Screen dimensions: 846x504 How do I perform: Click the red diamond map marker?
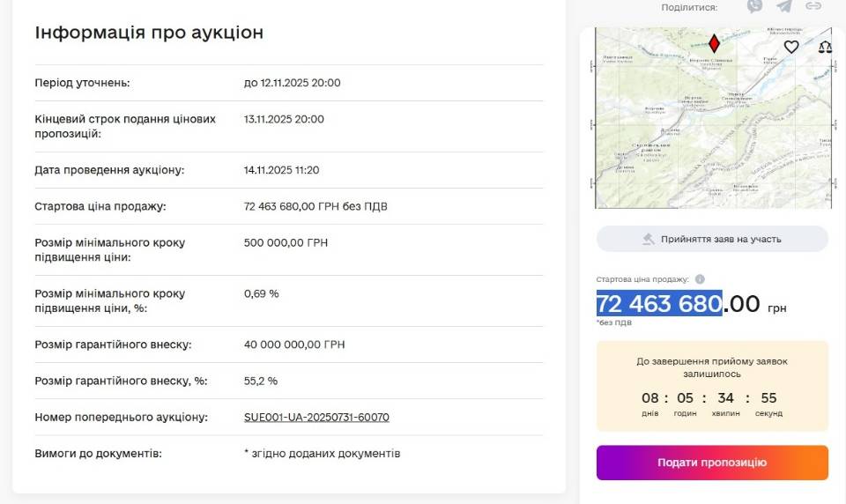click(714, 43)
